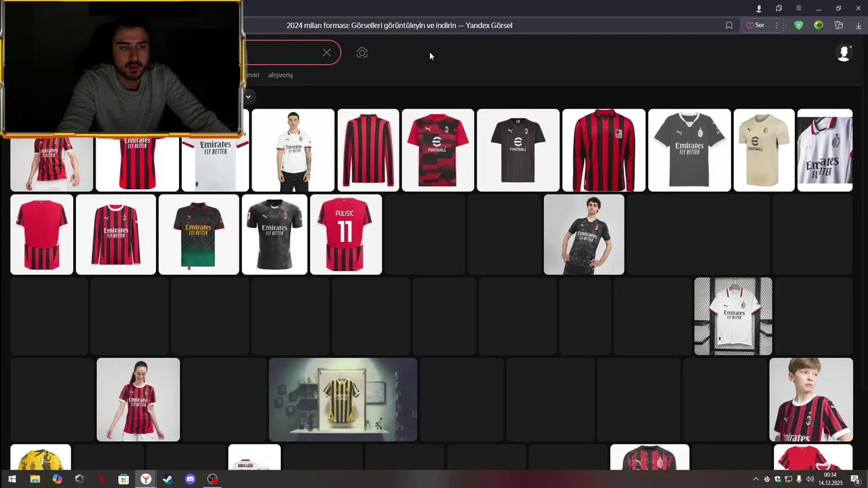The width and height of the screenshot is (868, 488).
Task: Open the man in dark jersey photo
Action: [584, 235]
